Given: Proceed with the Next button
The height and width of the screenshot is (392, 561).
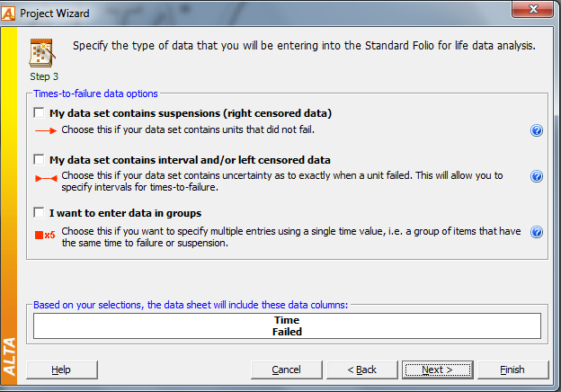Looking at the screenshot, I should coord(437,370).
